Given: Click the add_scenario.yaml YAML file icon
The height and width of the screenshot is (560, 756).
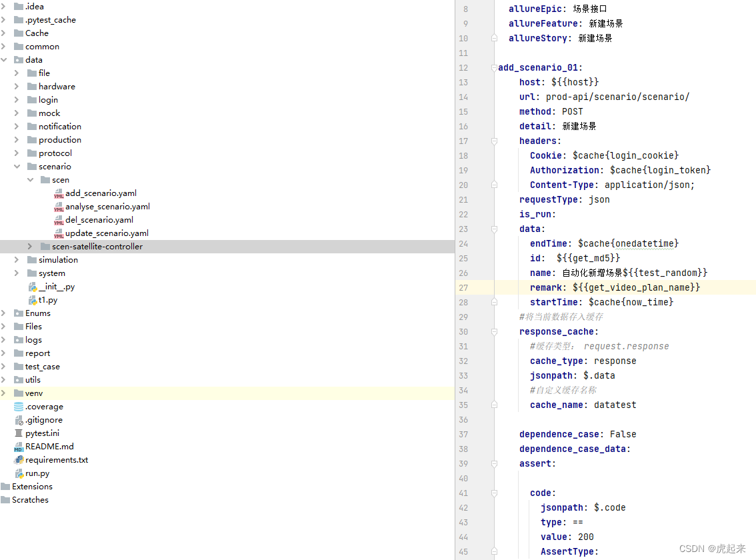Looking at the screenshot, I should click(59, 193).
